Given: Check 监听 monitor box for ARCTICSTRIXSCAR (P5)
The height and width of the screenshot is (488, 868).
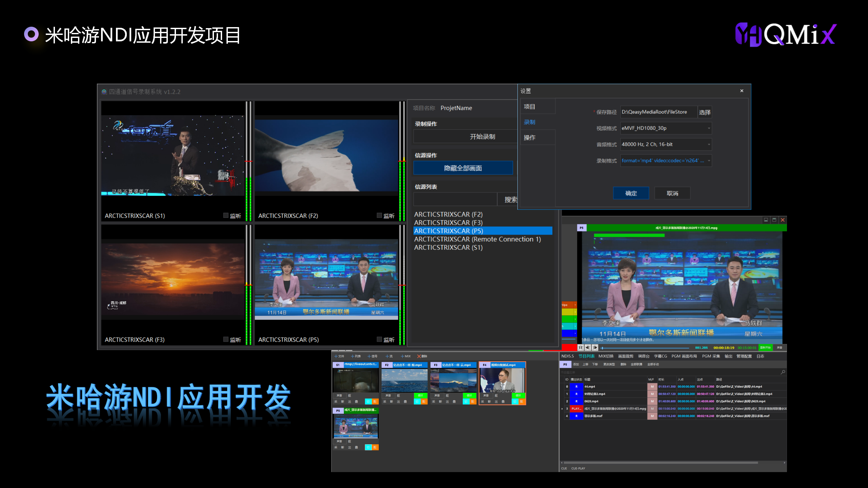Looking at the screenshot, I should [x=379, y=339].
